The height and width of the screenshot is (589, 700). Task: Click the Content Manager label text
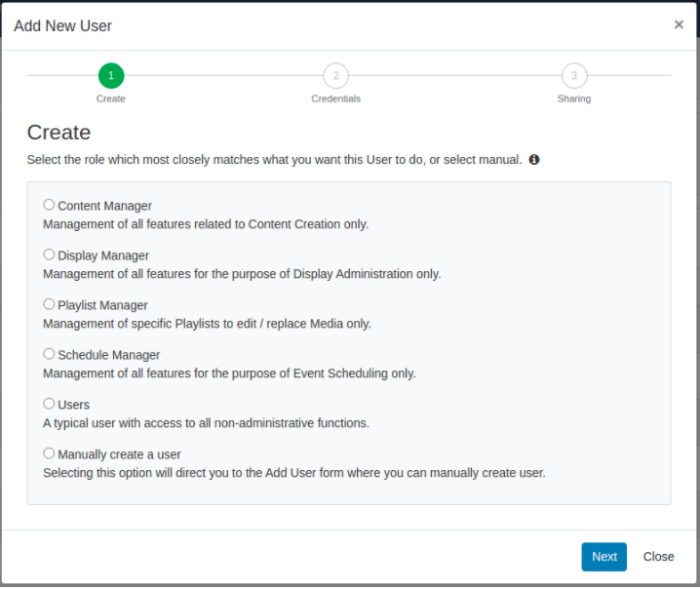click(x=104, y=206)
